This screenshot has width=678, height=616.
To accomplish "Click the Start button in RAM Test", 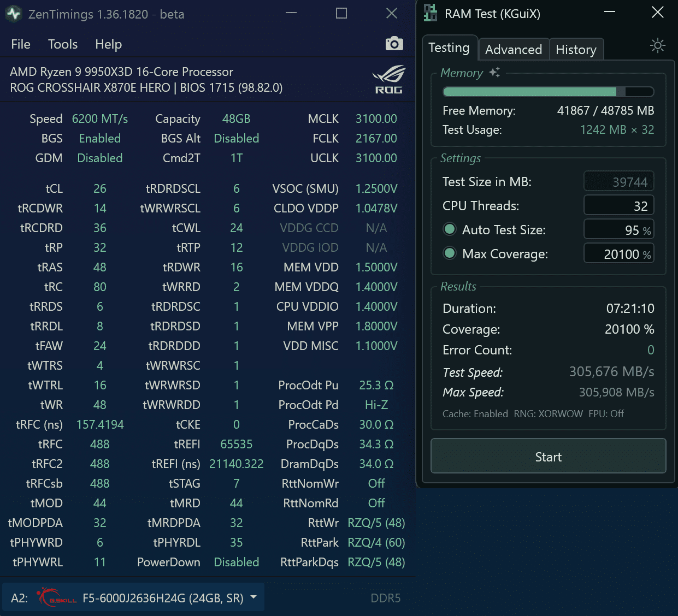I will (x=549, y=457).
